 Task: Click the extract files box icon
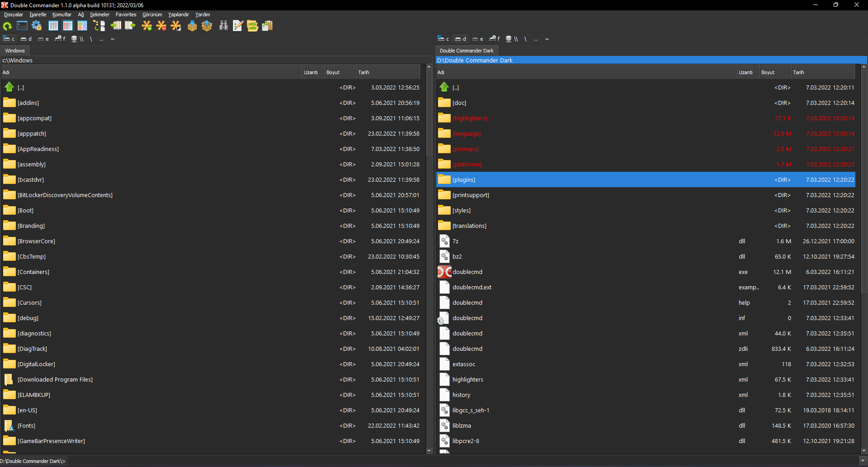point(207,26)
